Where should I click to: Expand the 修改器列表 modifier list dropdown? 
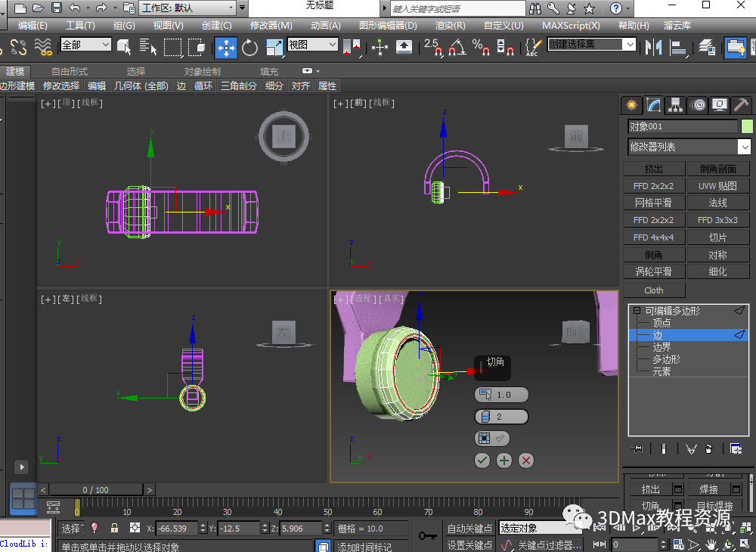[745, 147]
